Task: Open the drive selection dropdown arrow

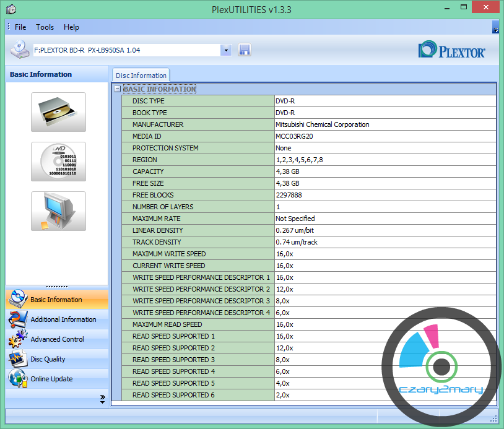Action: click(x=226, y=50)
